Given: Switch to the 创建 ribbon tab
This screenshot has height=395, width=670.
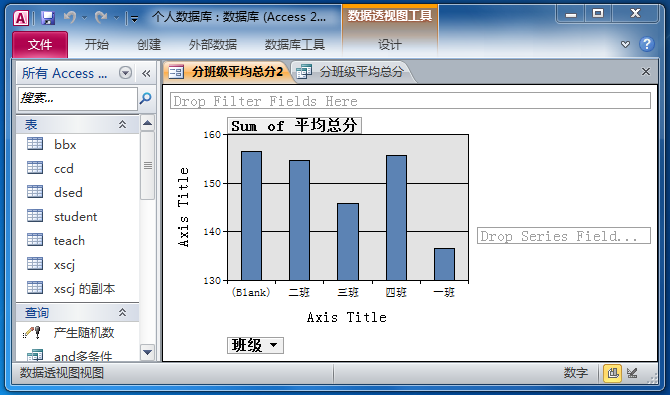Looking at the screenshot, I should point(149,44).
